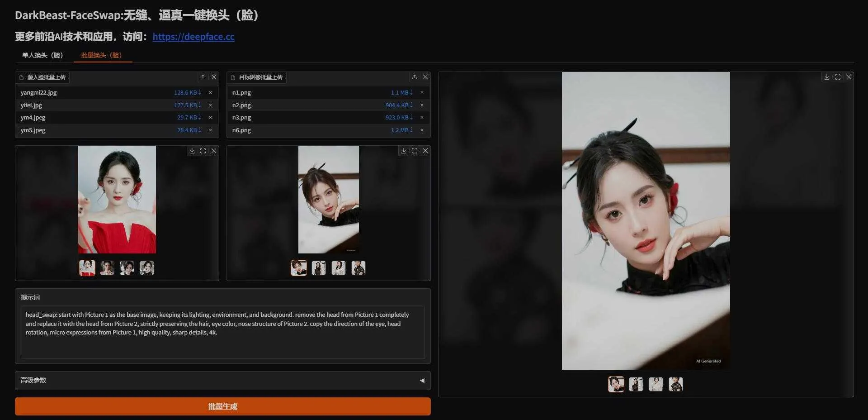Download the n1.png file

pyautogui.click(x=410, y=92)
